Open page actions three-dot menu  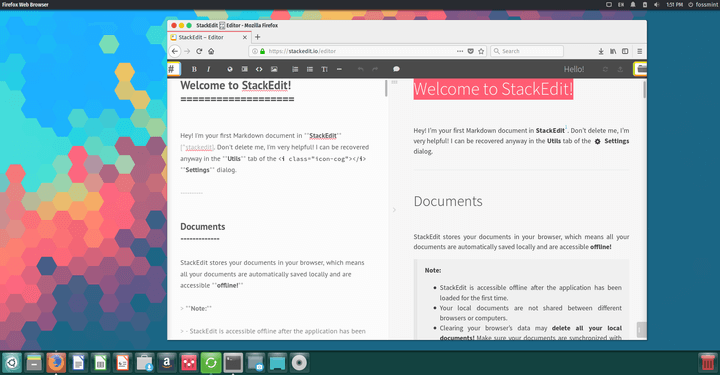coord(460,51)
